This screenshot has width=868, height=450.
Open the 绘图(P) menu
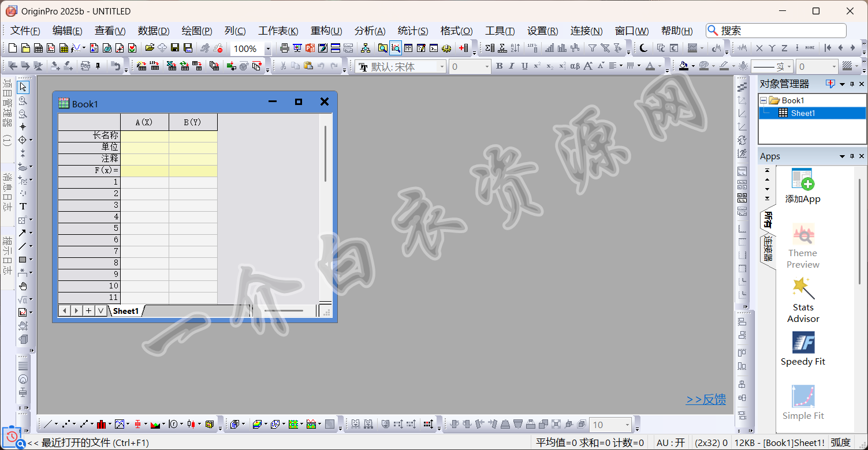pos(196,31)
